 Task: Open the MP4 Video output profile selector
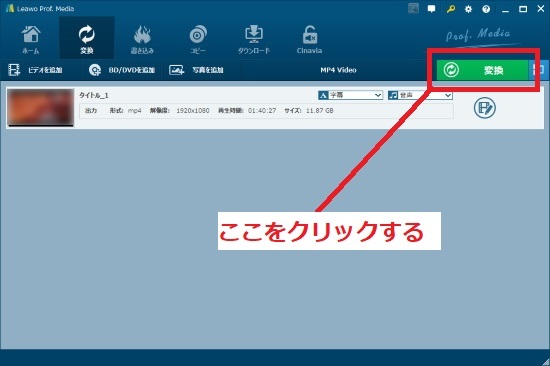(x=338, y=70)
